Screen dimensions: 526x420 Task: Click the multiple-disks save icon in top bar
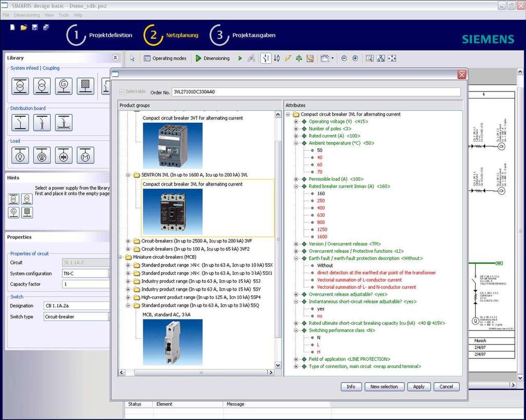coord(46,27)
